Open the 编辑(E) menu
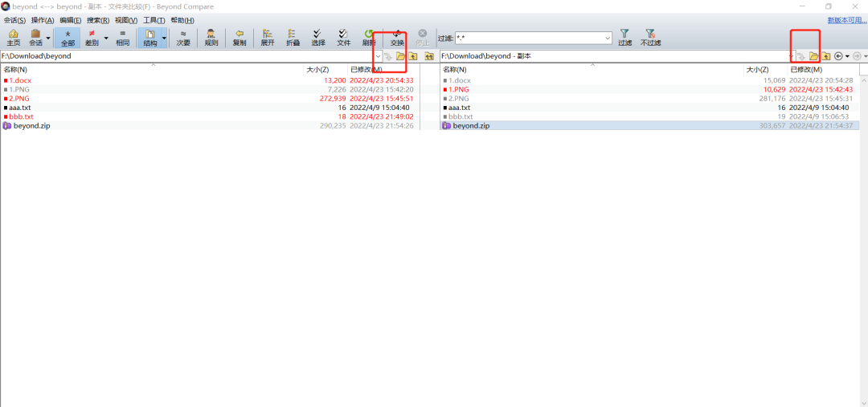Image resolution: width=868 pixels, height=407 pixels. pos(70,20)
